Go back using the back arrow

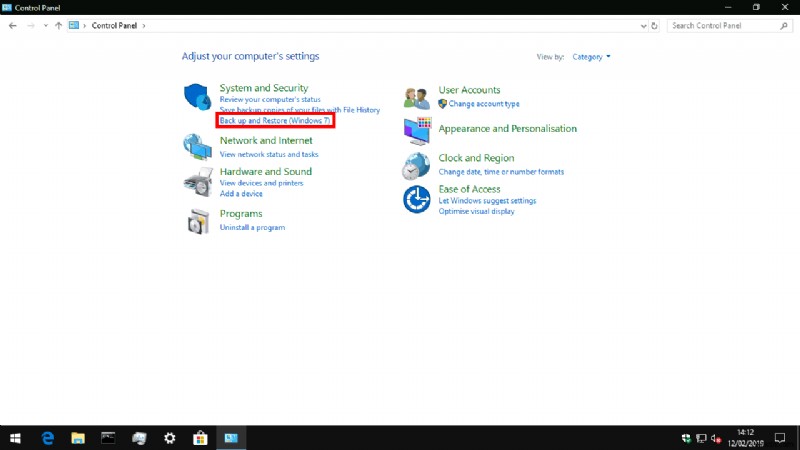pos(13,26)
